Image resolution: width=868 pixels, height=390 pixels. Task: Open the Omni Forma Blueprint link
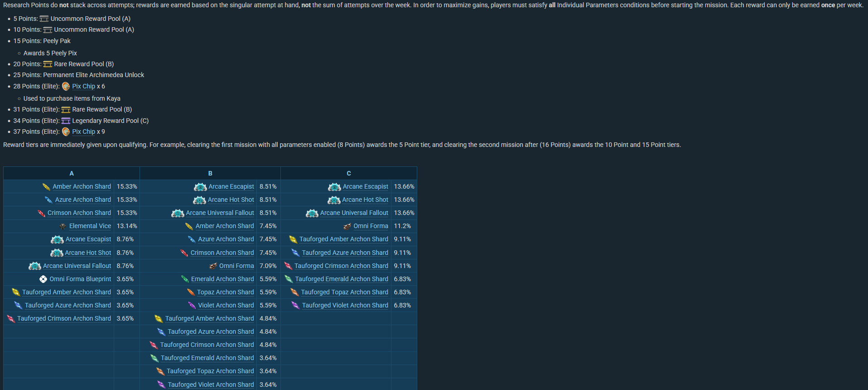tap(80, 279)
